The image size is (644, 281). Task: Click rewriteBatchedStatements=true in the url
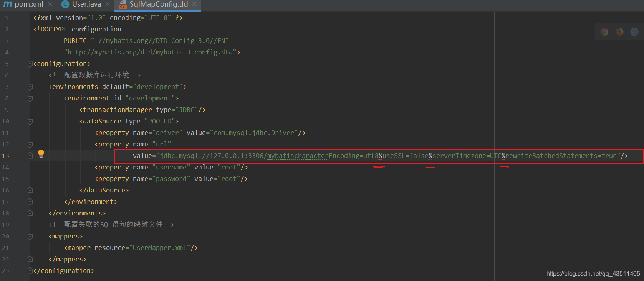pyautogui.click(x=561, y=156)
